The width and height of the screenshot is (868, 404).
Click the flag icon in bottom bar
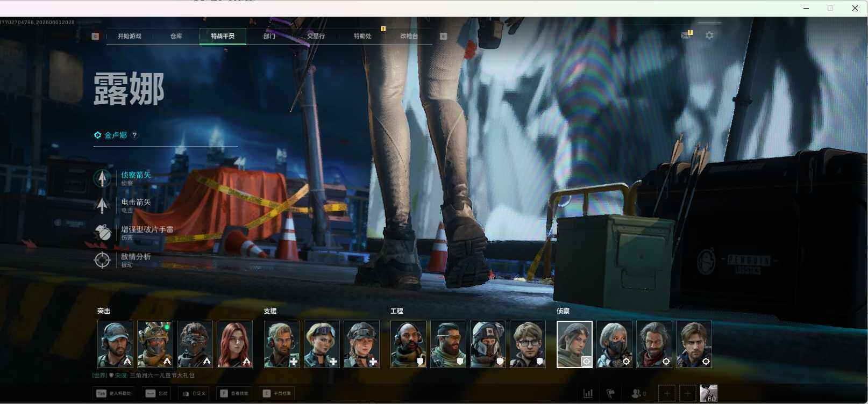point(610,394)
